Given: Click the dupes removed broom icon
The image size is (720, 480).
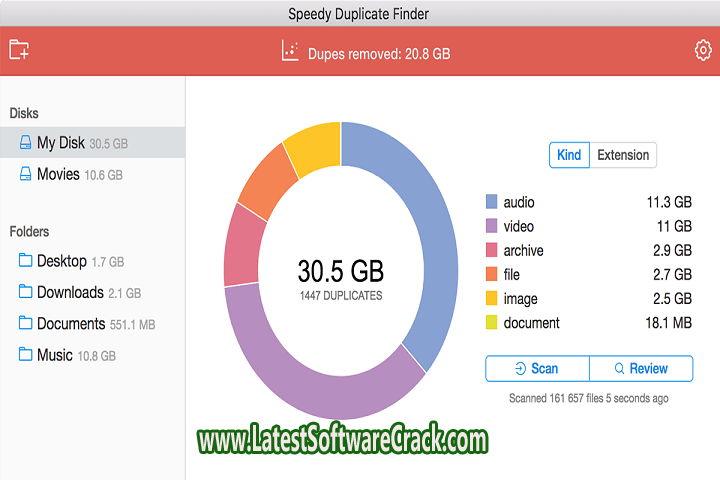Looking at the screenshot, I should [291, 50].
